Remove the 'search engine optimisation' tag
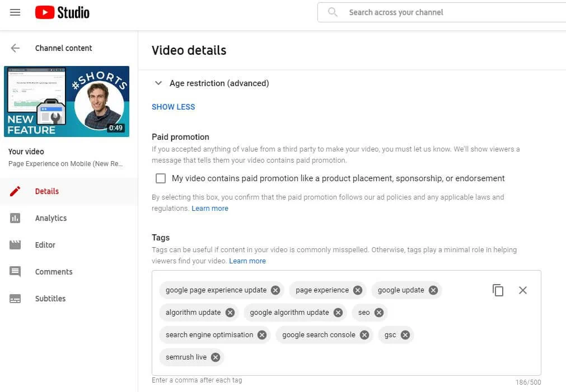The width and height of the screenshot is (566, 392). point(262,335)
